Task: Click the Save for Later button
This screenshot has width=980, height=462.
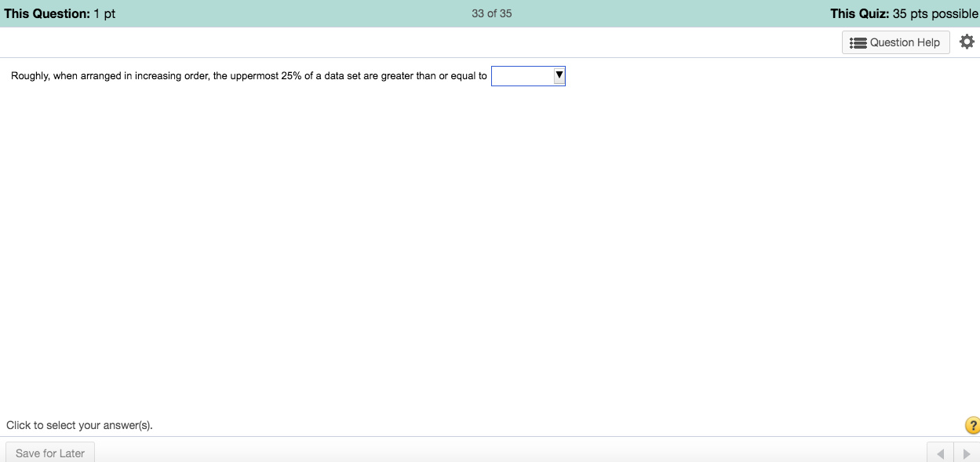Action: [x=49, y=453]
